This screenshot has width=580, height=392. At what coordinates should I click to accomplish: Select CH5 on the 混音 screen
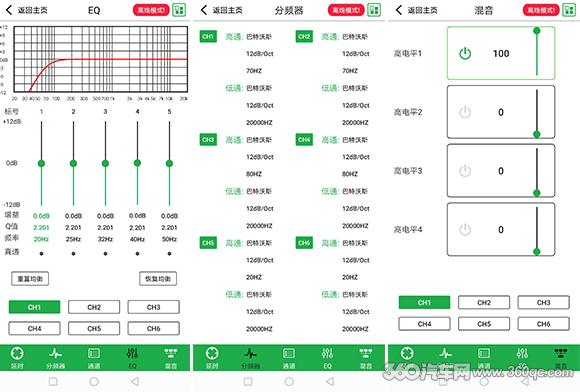(484, 324)
